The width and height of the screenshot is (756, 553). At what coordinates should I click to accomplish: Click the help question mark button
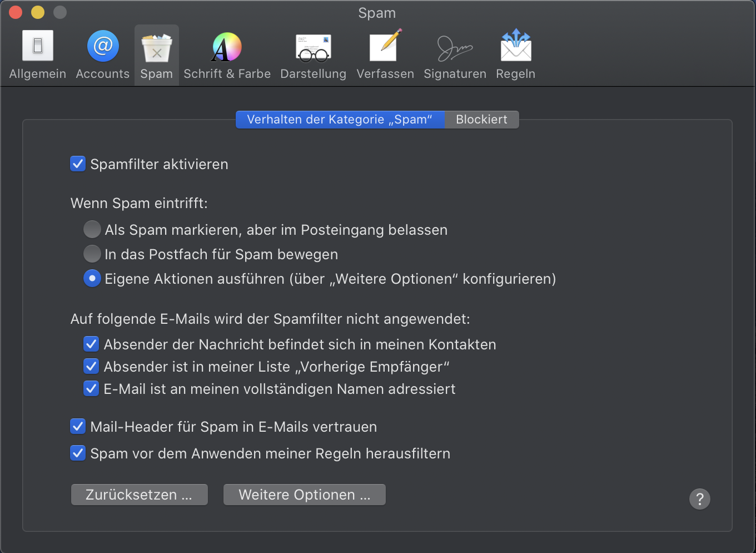(700, 499)
